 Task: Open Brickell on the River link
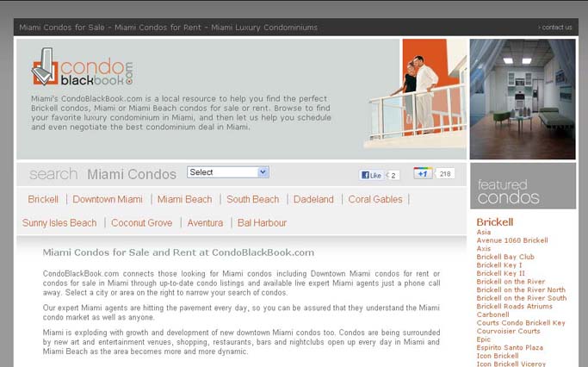(x=511, y=282)
